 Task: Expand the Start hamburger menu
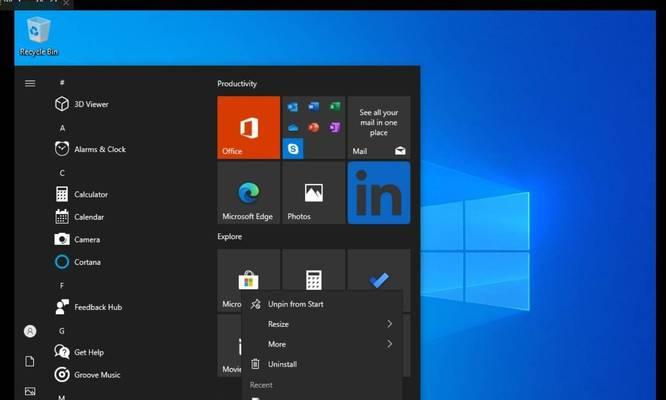30,83
